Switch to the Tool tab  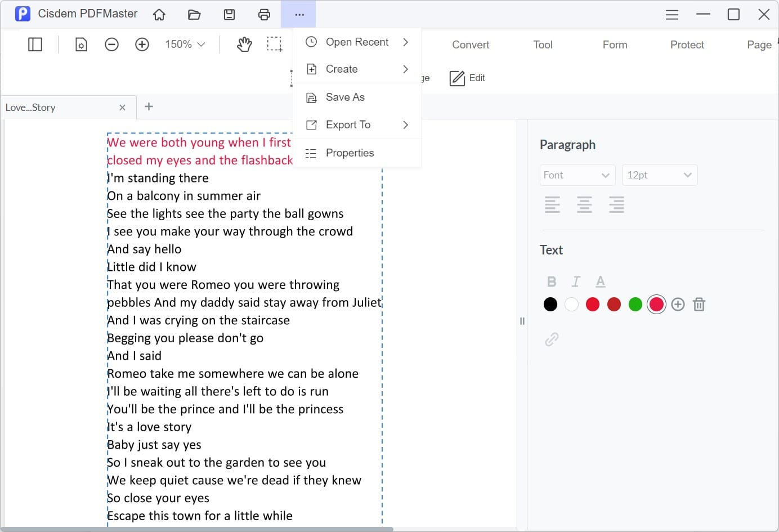pyautogui.click(x=543, y=44)
